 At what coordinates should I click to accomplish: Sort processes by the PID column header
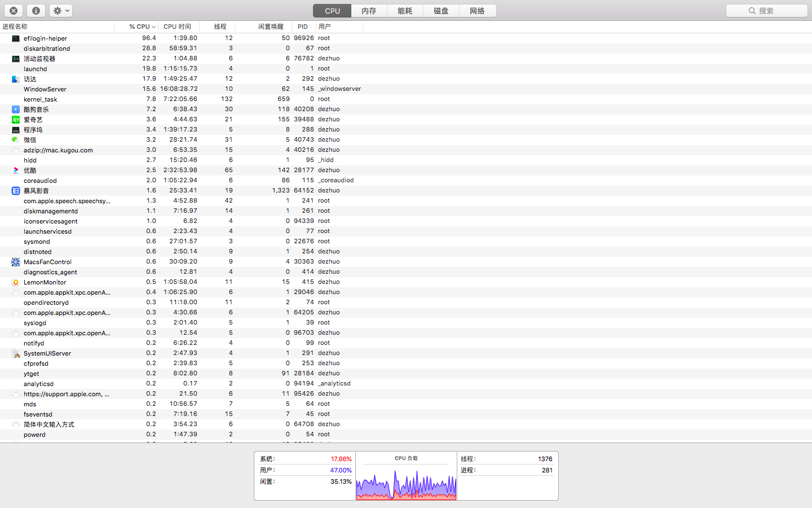pos(303,27)
